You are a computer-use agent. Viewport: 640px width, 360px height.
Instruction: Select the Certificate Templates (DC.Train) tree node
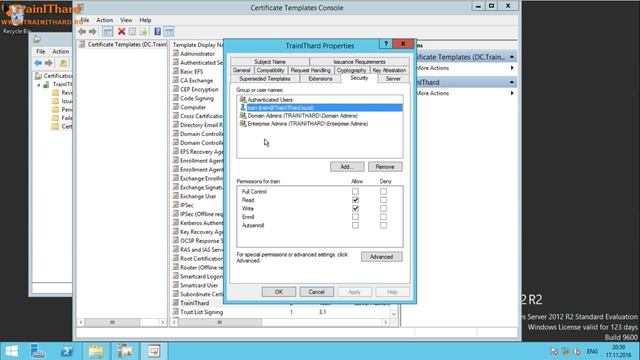(x=123, y=44)
